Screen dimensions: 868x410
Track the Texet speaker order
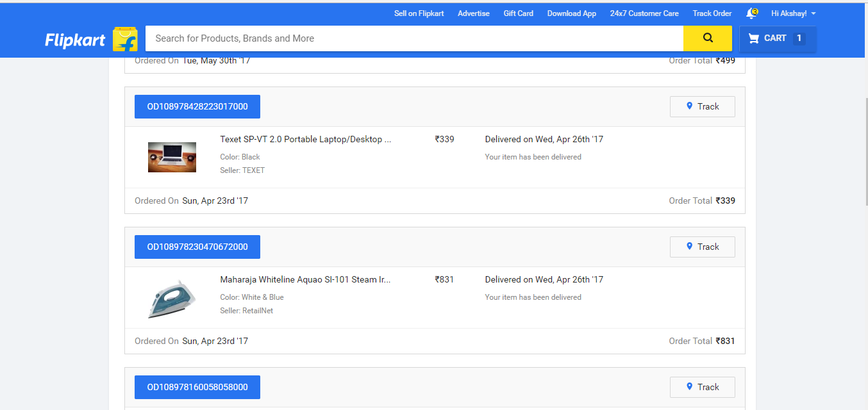703,106
